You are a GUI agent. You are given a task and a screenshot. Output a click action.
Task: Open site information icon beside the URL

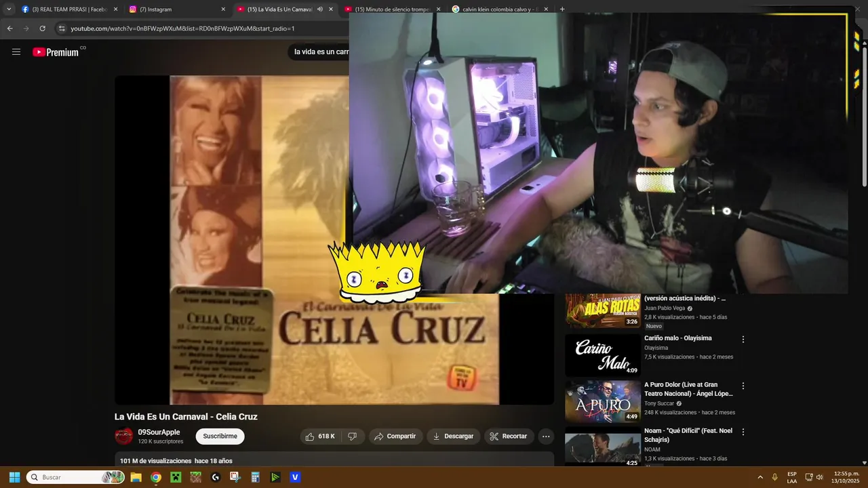point(62,28)
